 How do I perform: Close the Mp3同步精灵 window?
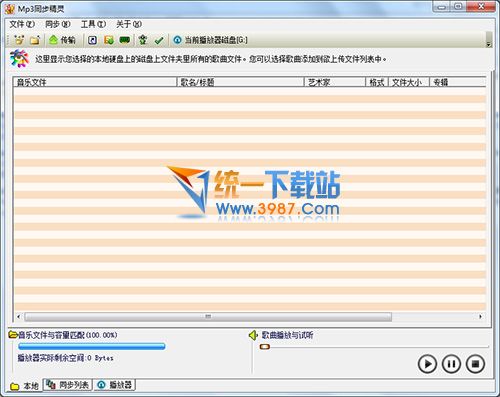[481, 6]
